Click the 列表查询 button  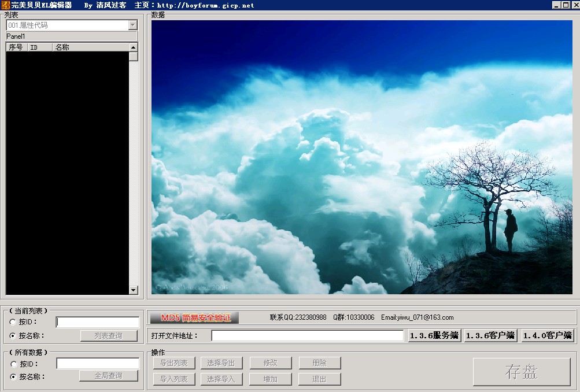109,335
